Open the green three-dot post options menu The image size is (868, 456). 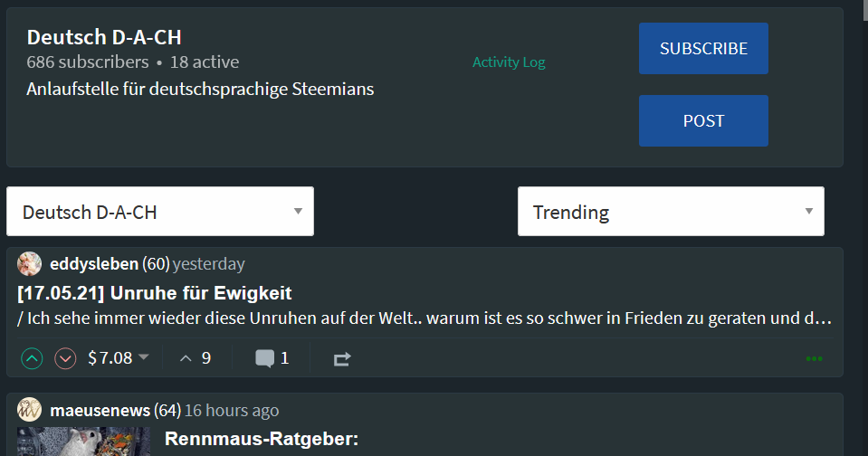(x=814, y=358)
